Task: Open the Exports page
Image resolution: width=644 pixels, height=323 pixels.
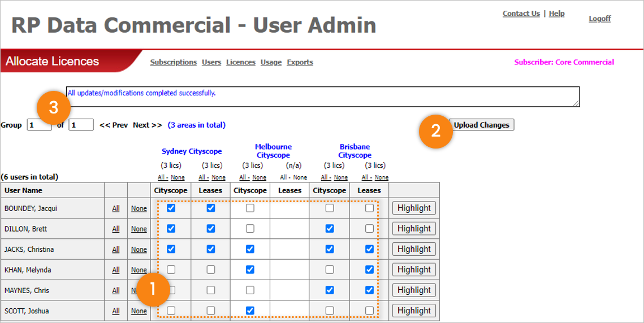Action: 300,62
